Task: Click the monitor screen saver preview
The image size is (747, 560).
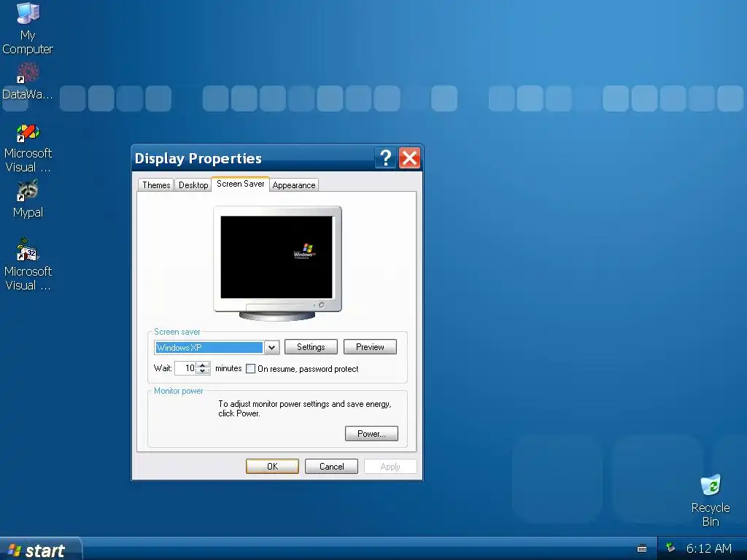Action: (x=276, y=257)
